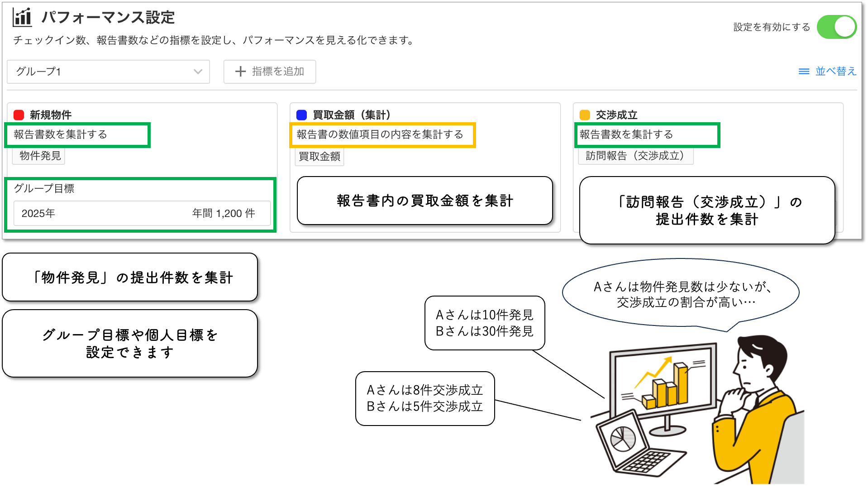Select the 買取金額 item tag
This screenshot has width=868, height=488.
[320, 157]
